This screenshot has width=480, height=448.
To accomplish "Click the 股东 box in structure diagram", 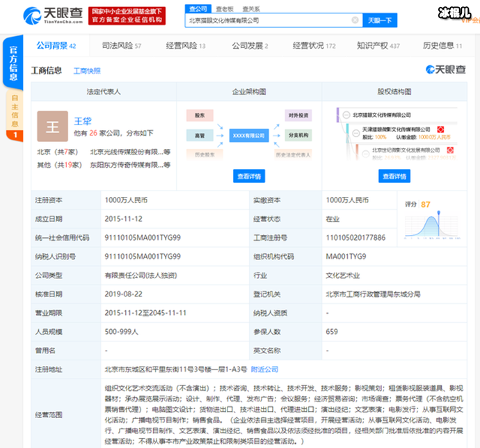I will 200,115.
